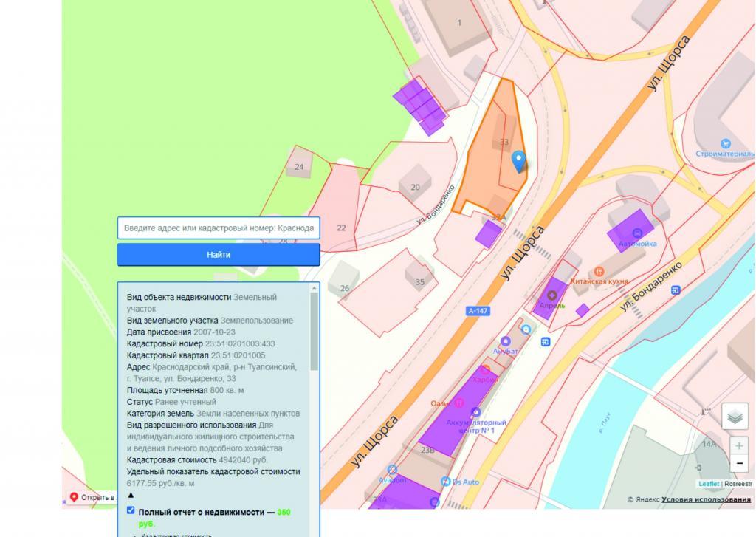
Task: Collapse details using the black triangle
Action: click(x=131, y=495)
